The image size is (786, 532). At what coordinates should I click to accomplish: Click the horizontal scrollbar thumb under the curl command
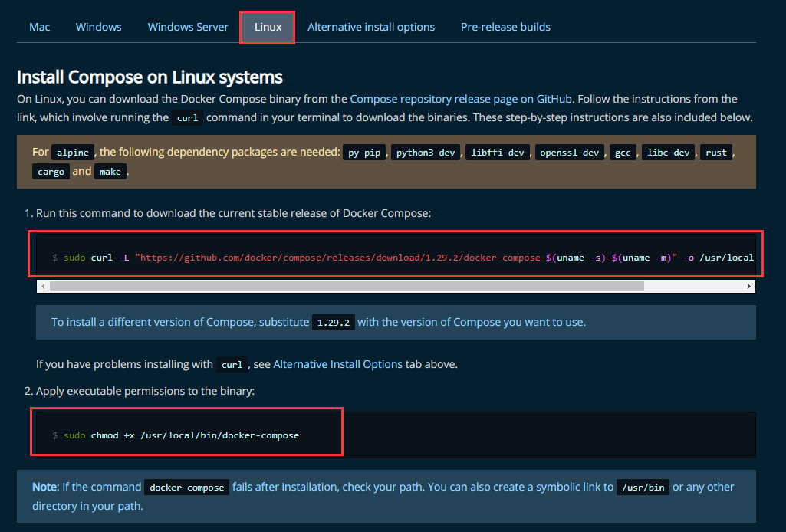(347, 286)
